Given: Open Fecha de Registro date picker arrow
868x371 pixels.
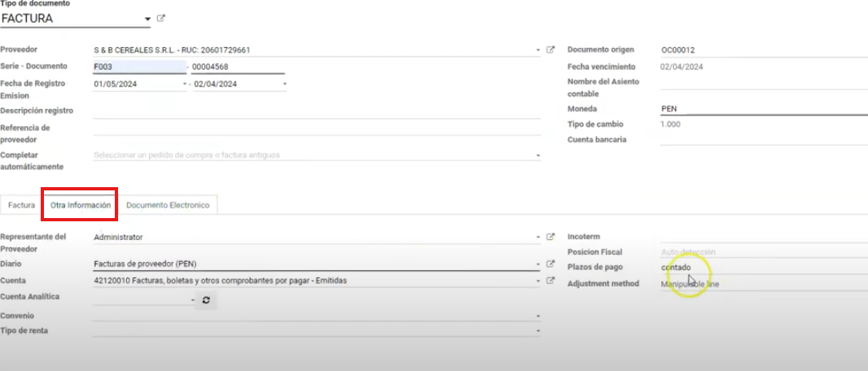Looking at the screenshot, I should (x=185, y=84).
